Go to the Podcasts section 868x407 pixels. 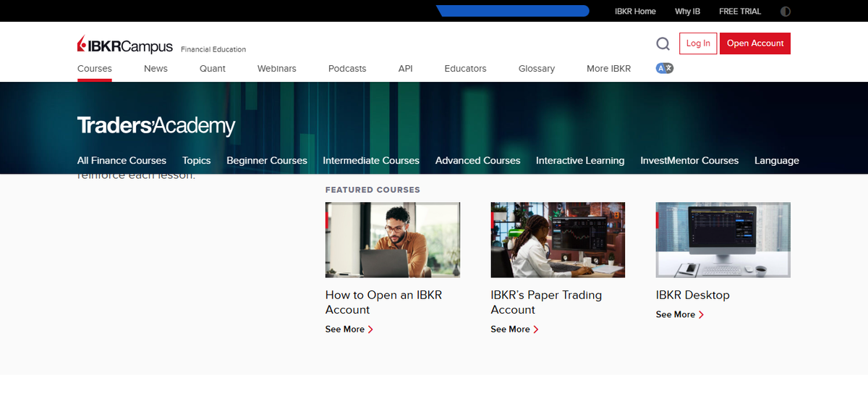(347, 69)
